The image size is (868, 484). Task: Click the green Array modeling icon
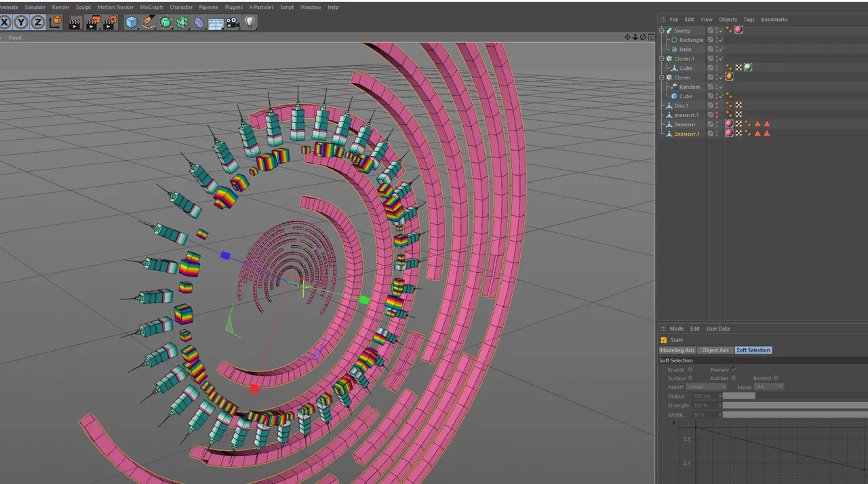182,22
